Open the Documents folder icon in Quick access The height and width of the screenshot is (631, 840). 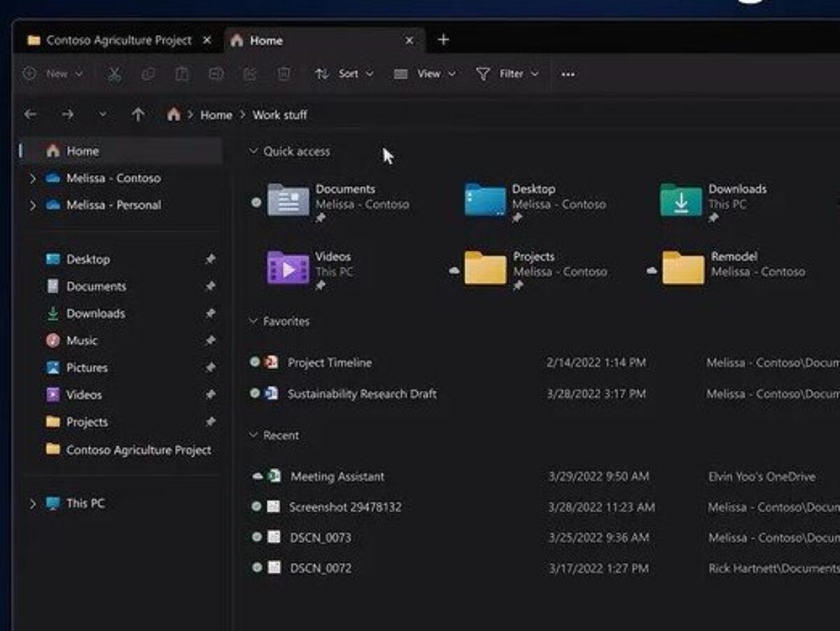(x=288, y=200)
